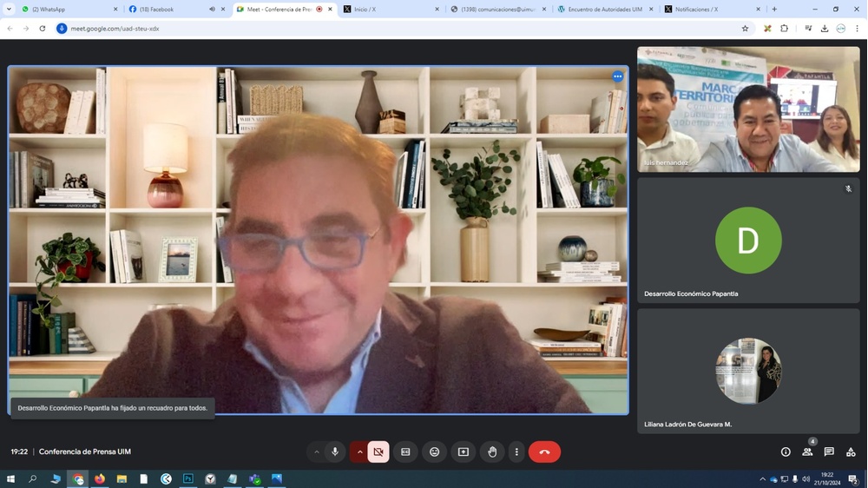Expand video settings arrow beside camera
Screen dimensions: 868x488
359,452
